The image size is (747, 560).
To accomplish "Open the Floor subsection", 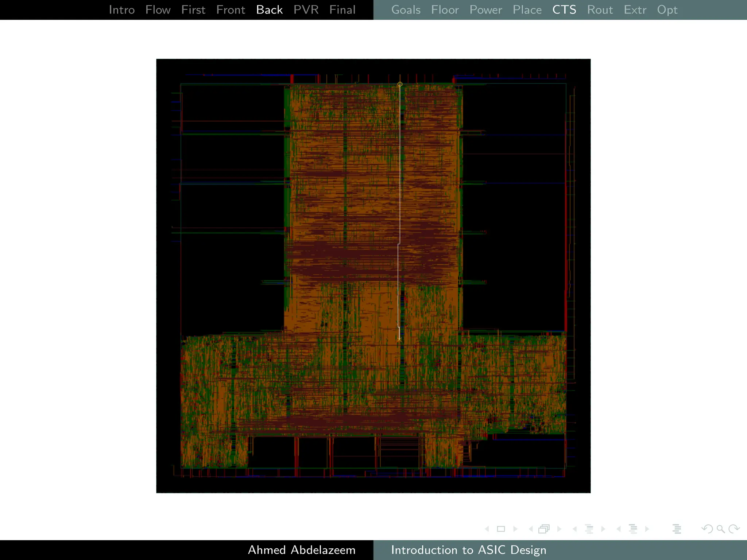I will (445, 10).
